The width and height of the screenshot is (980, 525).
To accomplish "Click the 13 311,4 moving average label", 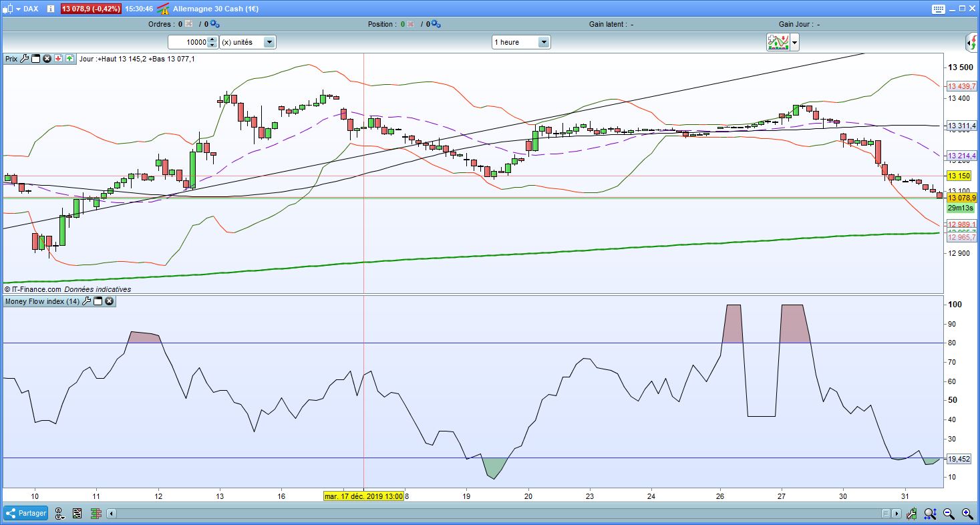I will [x=961, y=126].
